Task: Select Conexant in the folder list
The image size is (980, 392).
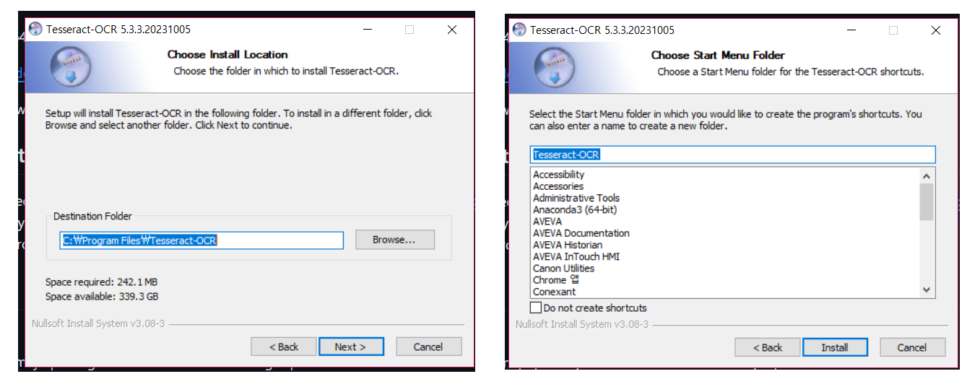Action: click(554, 292)
